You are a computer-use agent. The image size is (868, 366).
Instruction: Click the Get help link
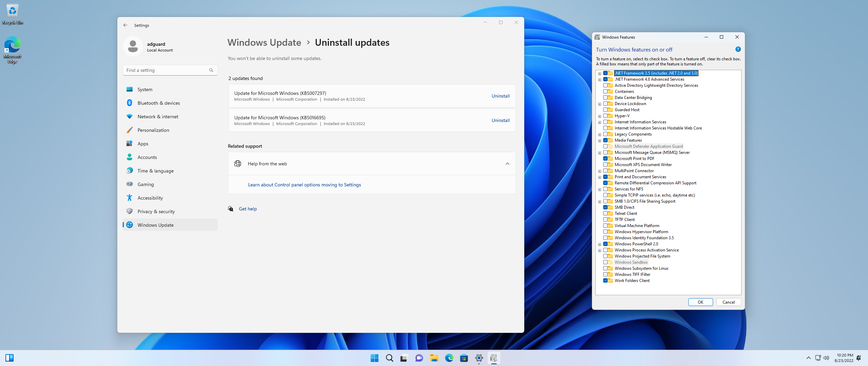coord(248,209)
